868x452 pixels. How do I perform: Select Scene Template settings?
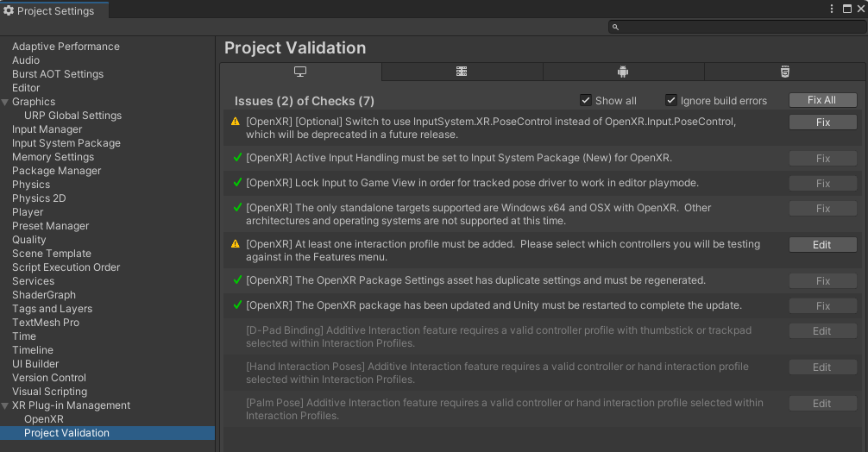pos(52,254)
